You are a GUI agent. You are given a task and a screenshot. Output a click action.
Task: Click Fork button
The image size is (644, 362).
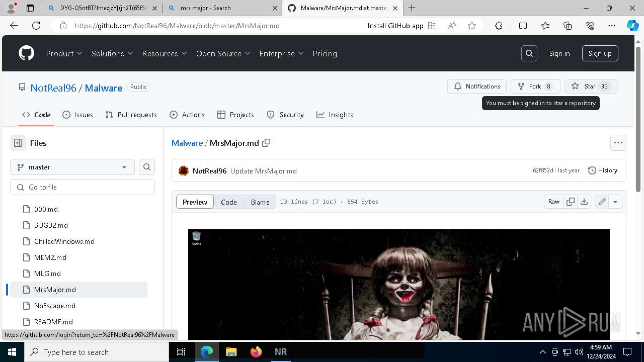click(x=535, y=86)
